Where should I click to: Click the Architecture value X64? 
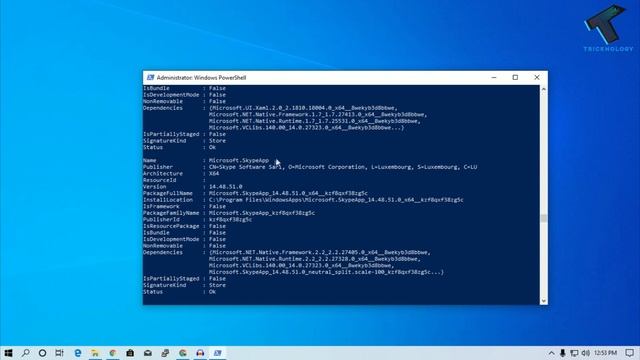[214, 173]
